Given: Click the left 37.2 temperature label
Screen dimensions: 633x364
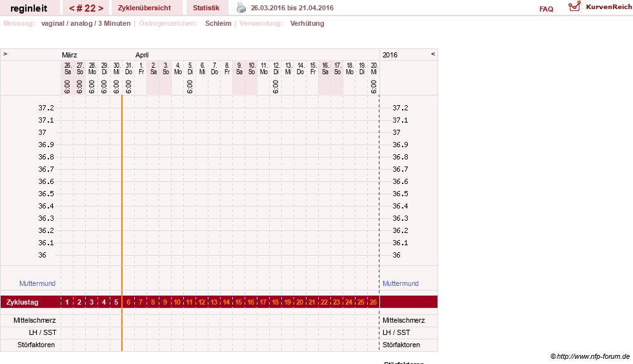Looking at the screenshot, I should coord(46,108).
